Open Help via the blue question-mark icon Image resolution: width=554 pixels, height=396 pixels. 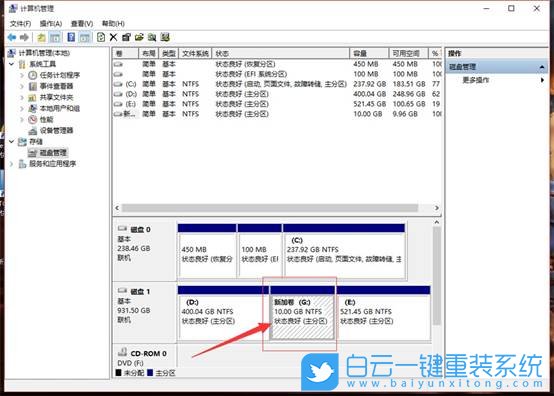click(71, 37)
